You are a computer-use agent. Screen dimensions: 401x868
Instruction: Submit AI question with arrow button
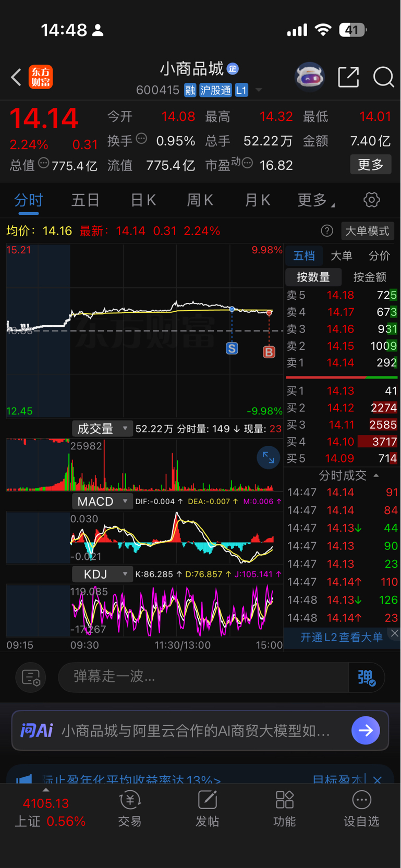coord(366,730)
